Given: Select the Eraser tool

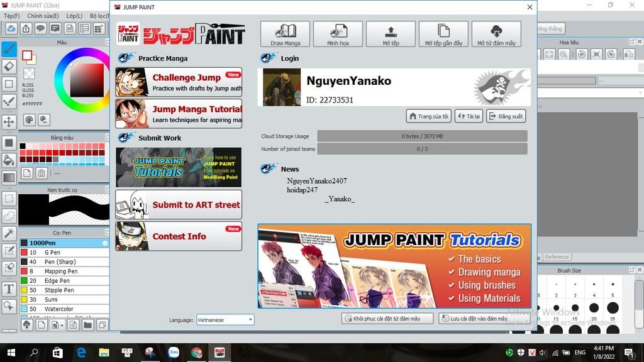Looking at the screenshot, I should click(9, 66).
